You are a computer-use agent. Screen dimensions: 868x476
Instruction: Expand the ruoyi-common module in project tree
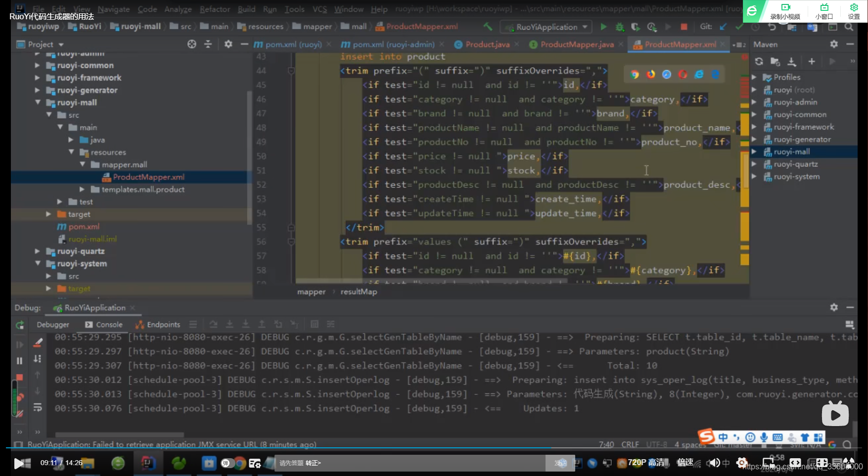(x=38, y=65)
